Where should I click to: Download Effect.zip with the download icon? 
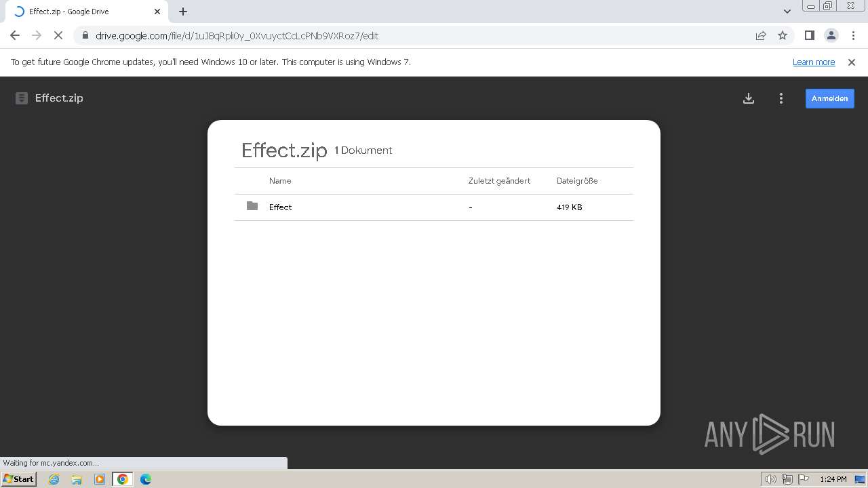749,98
